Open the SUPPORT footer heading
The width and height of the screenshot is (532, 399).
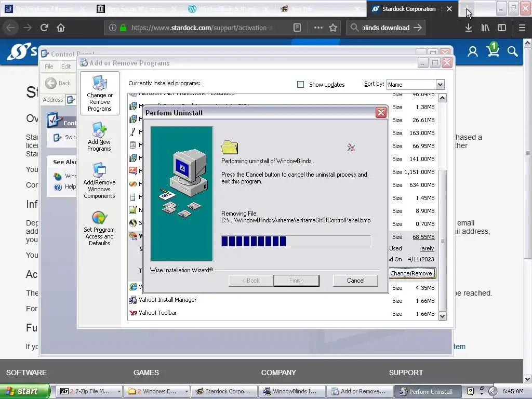click(406, 373)
